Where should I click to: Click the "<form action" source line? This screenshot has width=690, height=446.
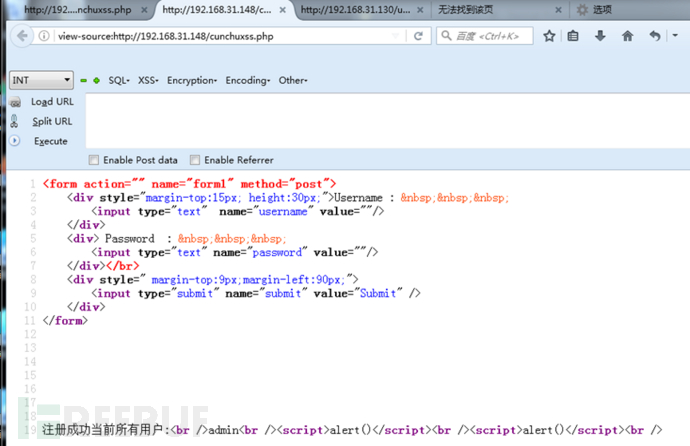189,184
